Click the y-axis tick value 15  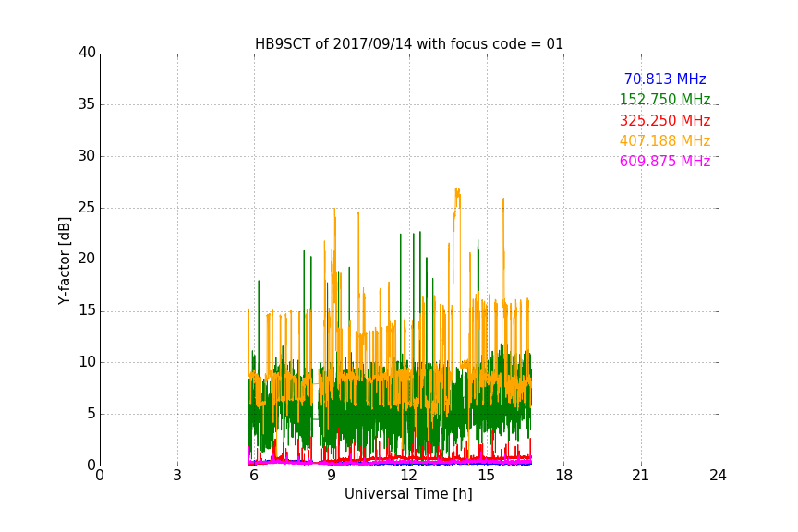(87, 310)
